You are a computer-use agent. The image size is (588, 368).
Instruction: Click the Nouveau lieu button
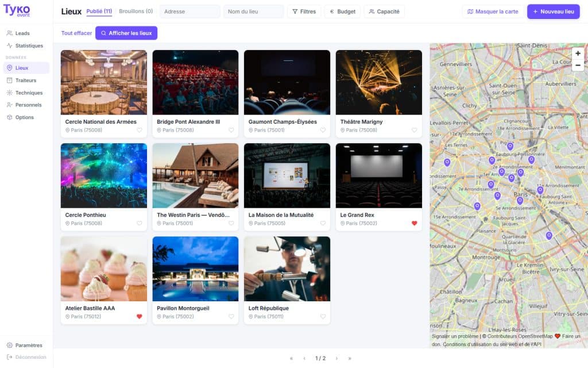[553, 11]
